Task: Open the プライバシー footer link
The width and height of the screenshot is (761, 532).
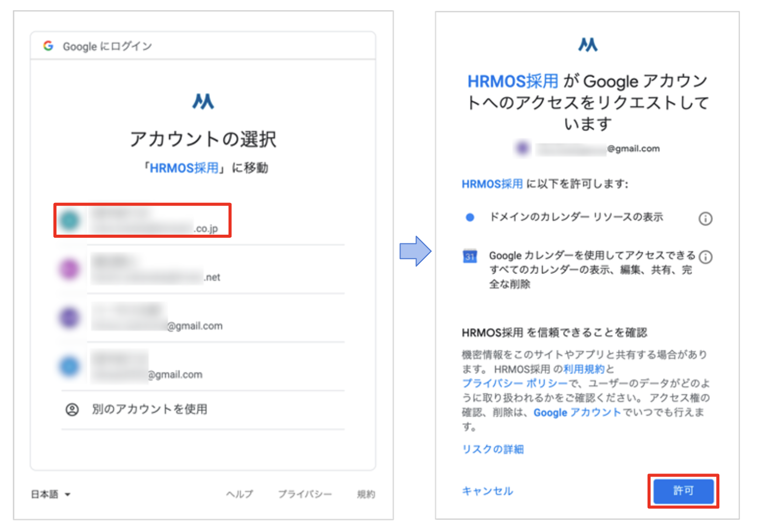Action: click(x=305, y=494)
